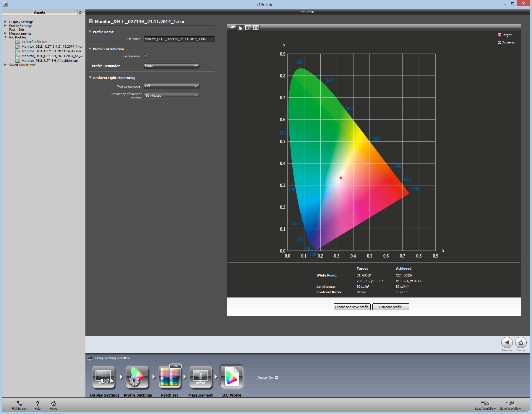Show the tone curves view icon
Screen dimensions: 532x414
click(x=248, y=28)
